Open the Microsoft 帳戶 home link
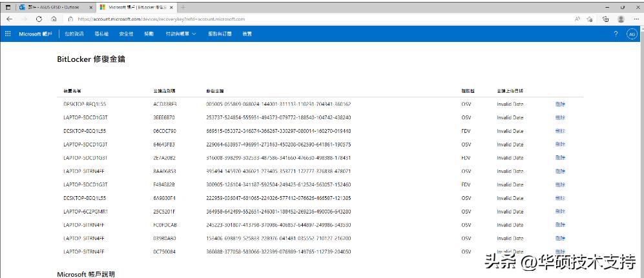 coord(36,34)
